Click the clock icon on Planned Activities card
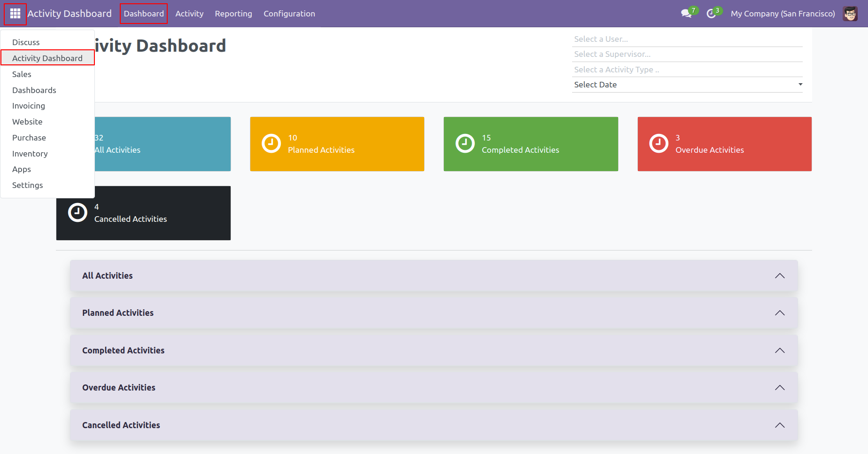The image size is (868, 454). [x=271, y=144]
